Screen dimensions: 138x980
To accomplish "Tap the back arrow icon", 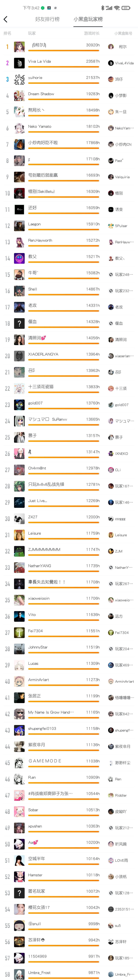I will coord(5,19).
